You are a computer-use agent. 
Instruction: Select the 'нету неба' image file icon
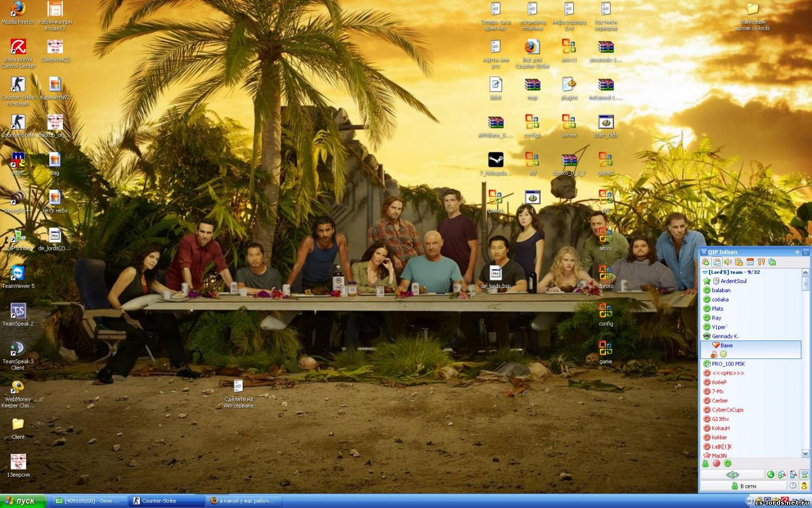pos(55,201)
